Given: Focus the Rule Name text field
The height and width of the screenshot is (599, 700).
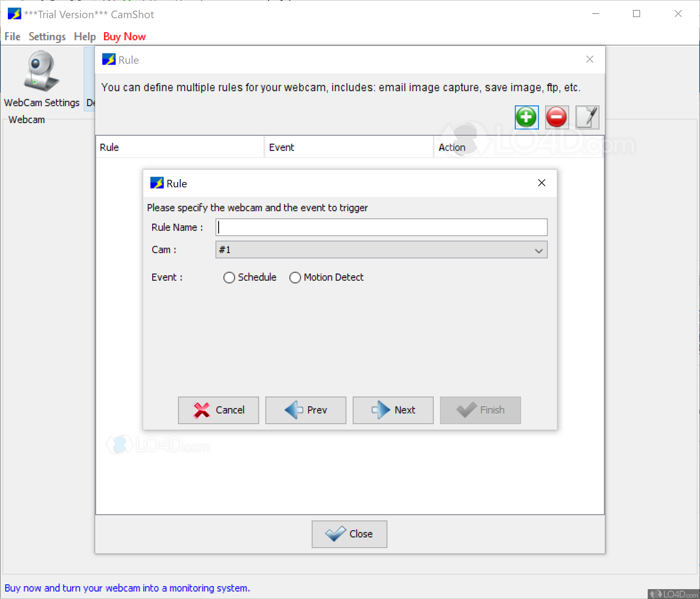Looking at the screenshot, I should [x=381, y=227].
